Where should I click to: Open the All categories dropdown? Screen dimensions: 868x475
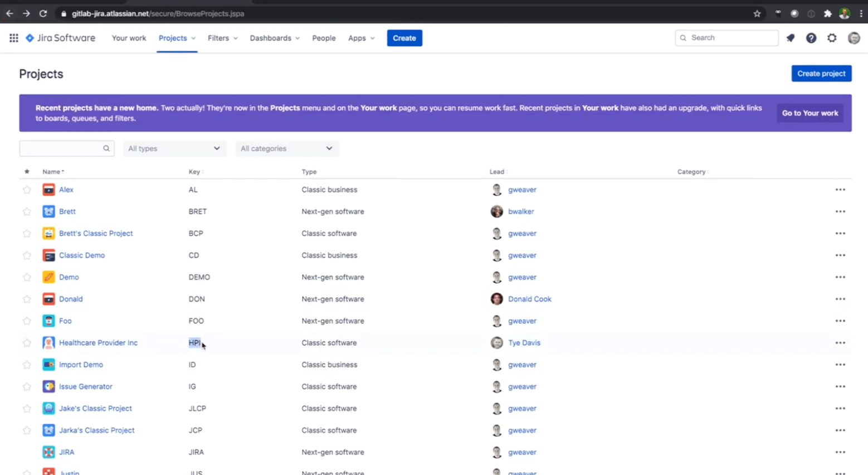tap(287, 148)
